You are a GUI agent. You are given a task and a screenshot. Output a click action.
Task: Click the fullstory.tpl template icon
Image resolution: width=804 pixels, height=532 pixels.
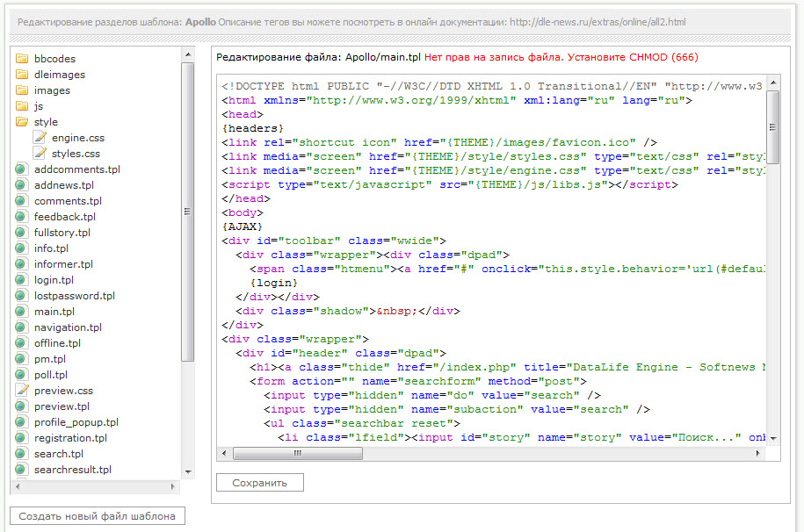(x=21, y=232)
